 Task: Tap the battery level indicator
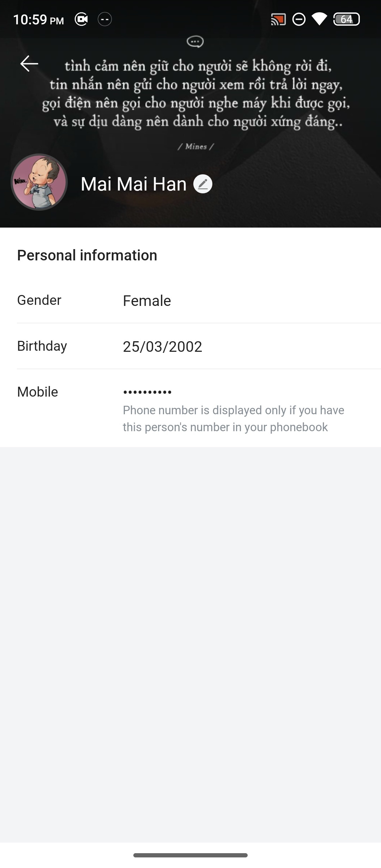point(346,19)
